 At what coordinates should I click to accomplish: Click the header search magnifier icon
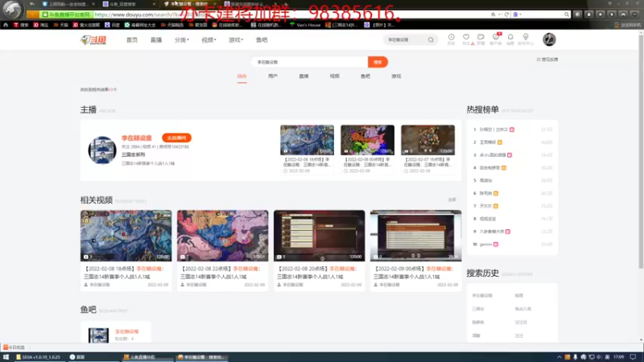coord(431,39)
